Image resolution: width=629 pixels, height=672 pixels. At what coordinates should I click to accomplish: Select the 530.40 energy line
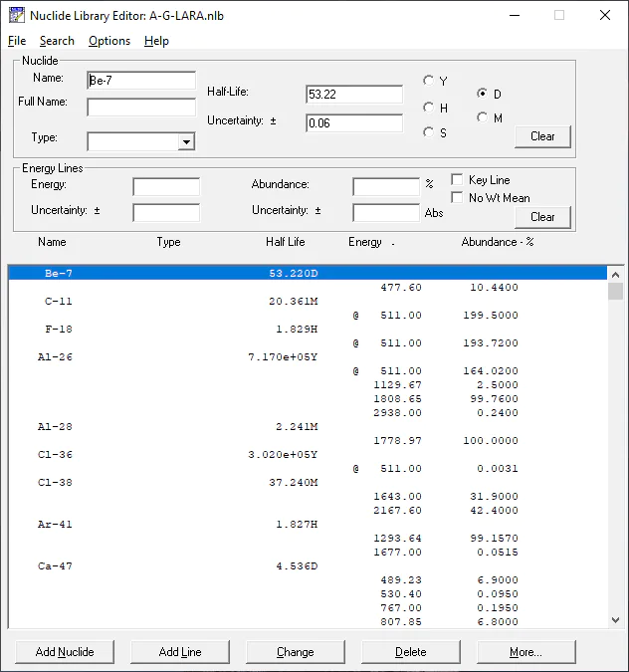click(x=308, y=593)
